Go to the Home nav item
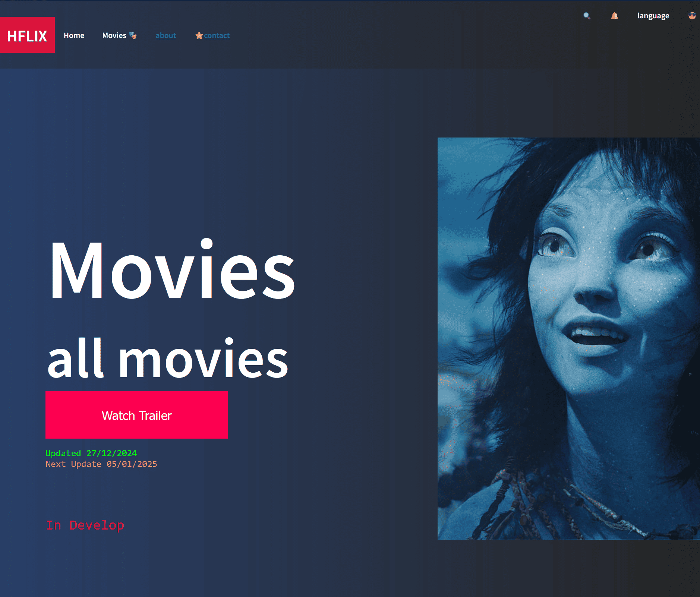Image resolution: width=700 pixels, height=597 pixels. click(x=74, y=35)
